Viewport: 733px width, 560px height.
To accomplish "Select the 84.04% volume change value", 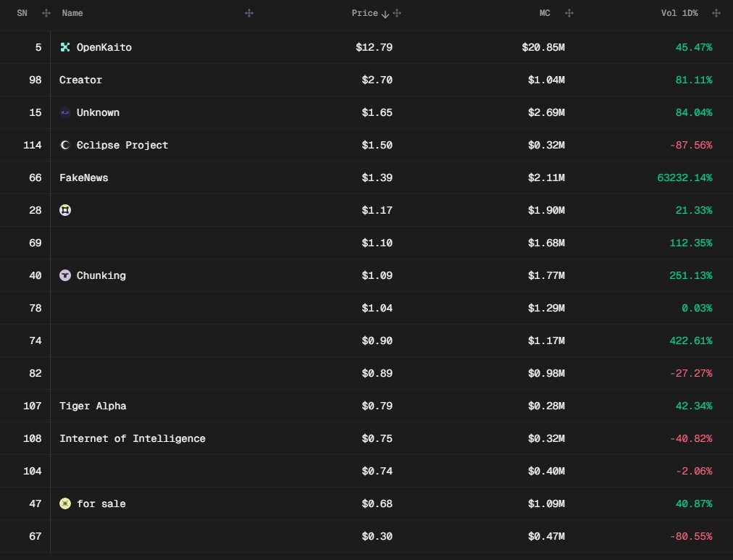I will 694,113.
